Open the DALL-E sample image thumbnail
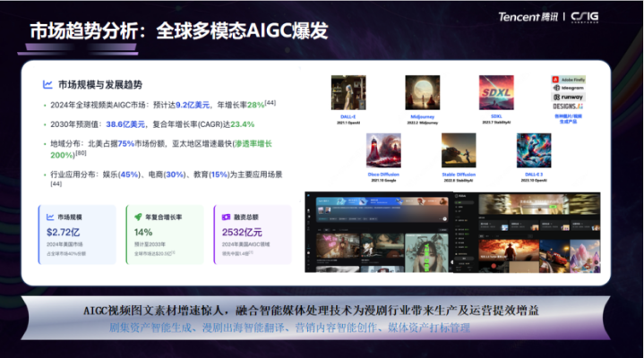This screenshot has height=358, width=644. (x=348, y=92)
